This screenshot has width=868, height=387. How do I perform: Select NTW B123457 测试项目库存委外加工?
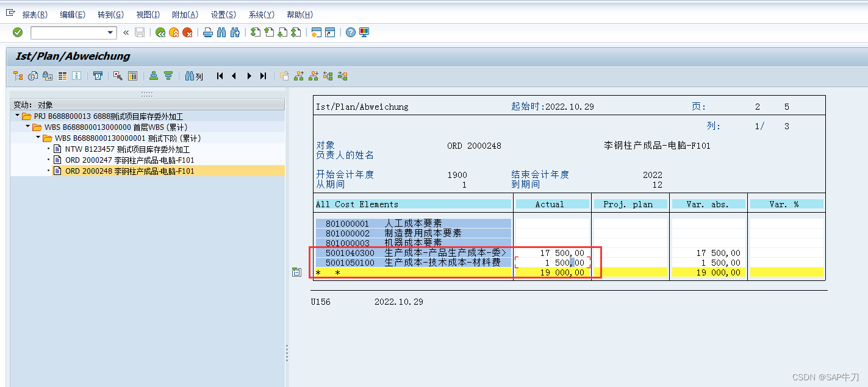127,149
